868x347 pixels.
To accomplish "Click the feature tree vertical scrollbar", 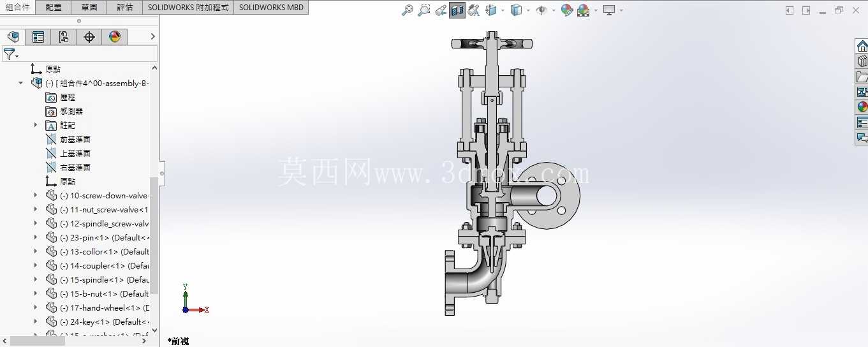I will coord(154,236).
